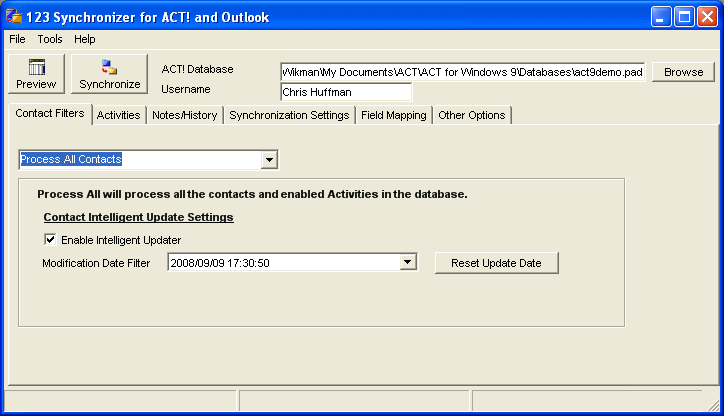
Task: Click the Username text field
Action: tap(346, 92)
